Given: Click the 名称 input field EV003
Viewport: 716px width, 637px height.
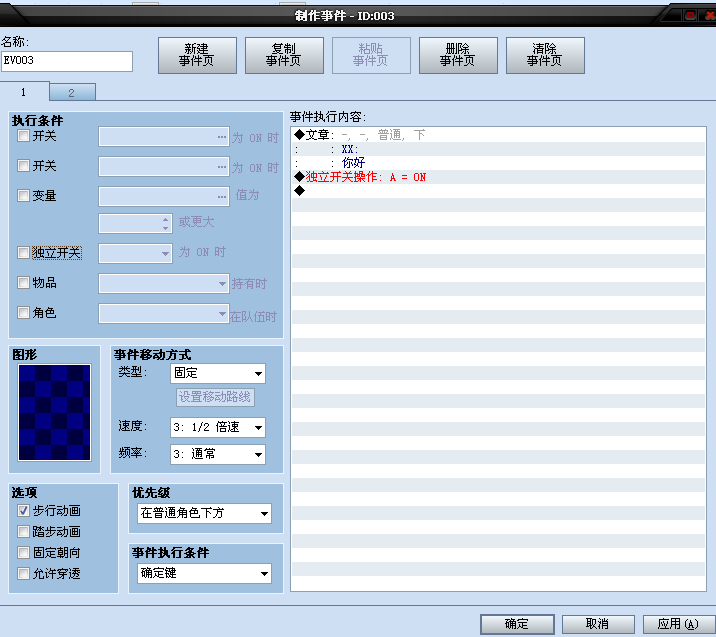Looking at the screenshot, I should 67,61.
